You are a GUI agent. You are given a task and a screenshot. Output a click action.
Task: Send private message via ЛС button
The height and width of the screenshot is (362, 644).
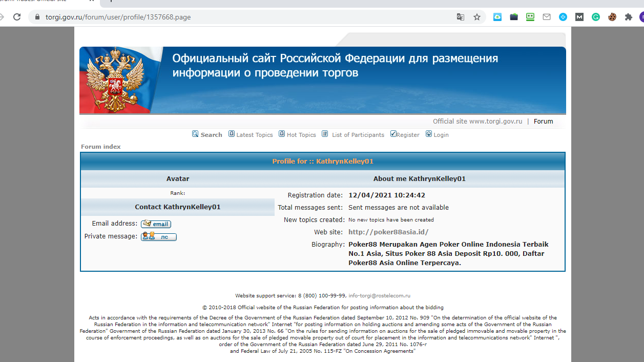tap(159, 237)
